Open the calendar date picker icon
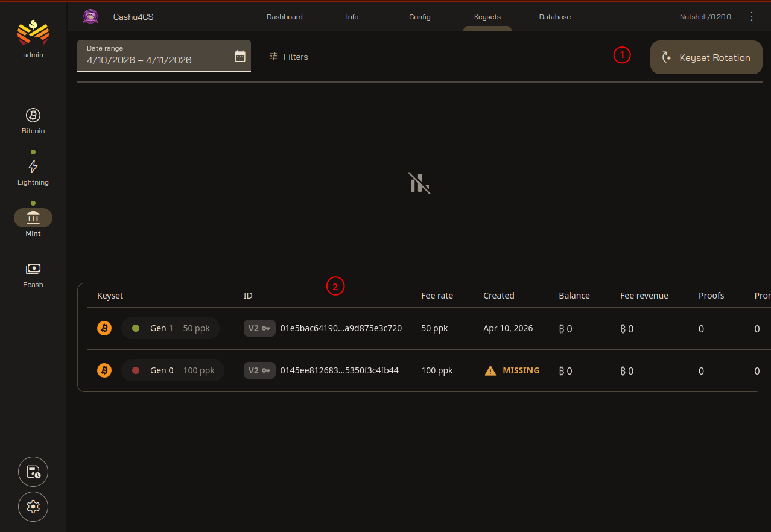Screen dimensions: 771x532 240,57
